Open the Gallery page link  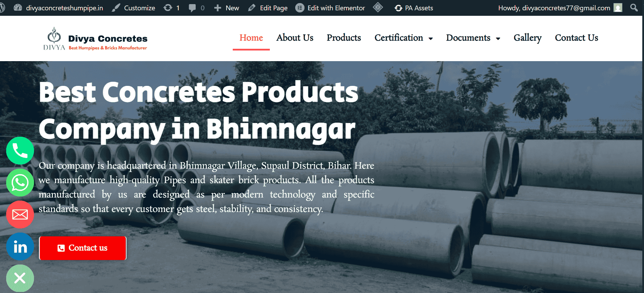(x=527, y=38)
